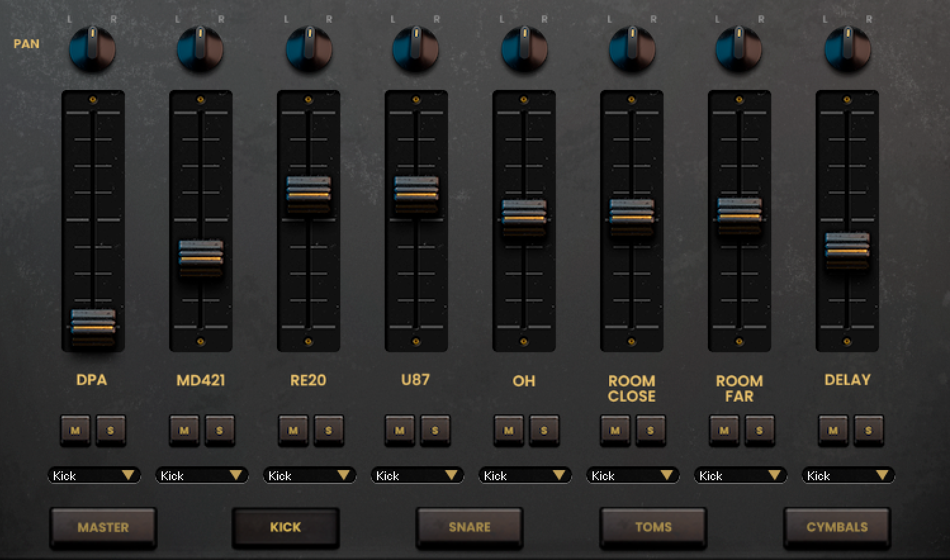The width and height of the screenshot is (950, 560).
Task: Click the ROOM FAR pan knob
Action: tap(739, 49)
